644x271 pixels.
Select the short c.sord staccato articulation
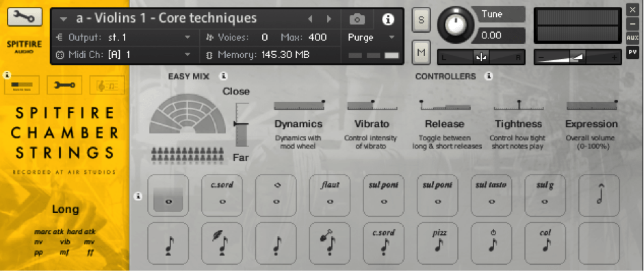tap(384, 244)
